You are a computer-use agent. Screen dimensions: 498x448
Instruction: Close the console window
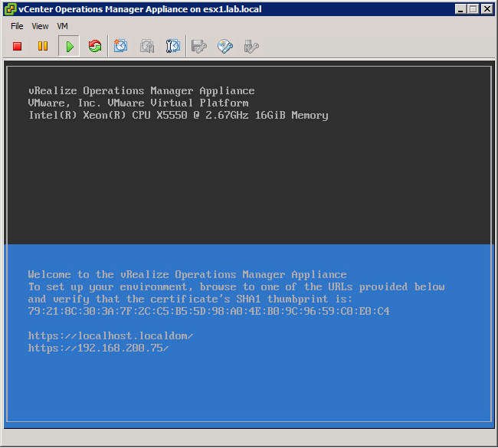click(487, 9)
